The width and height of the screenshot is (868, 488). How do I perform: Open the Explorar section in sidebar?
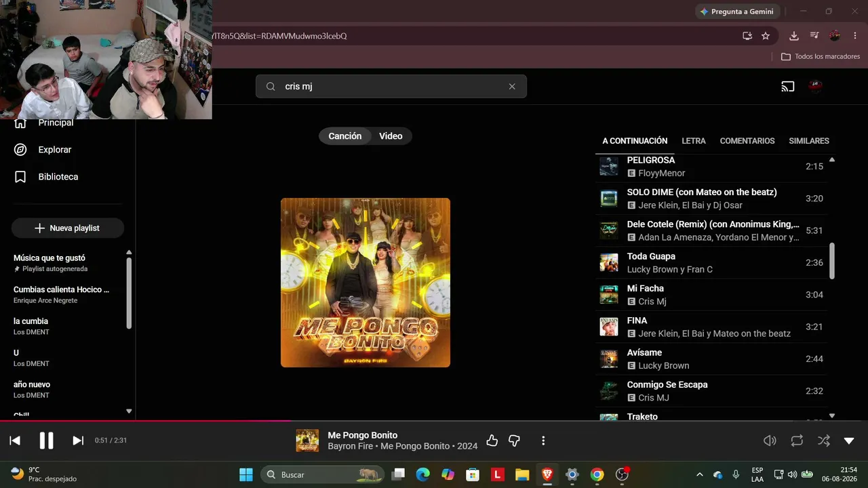pyautogui.click(x=43, y=150)
